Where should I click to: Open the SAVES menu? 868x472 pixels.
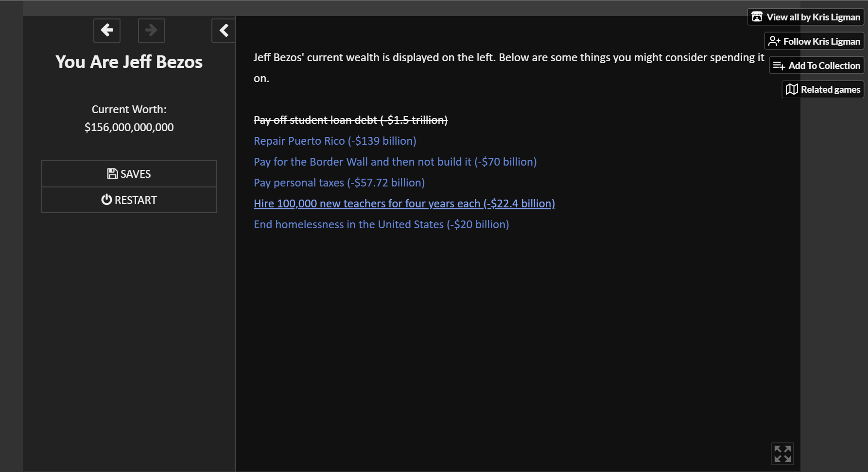click(x=129, y=174)
